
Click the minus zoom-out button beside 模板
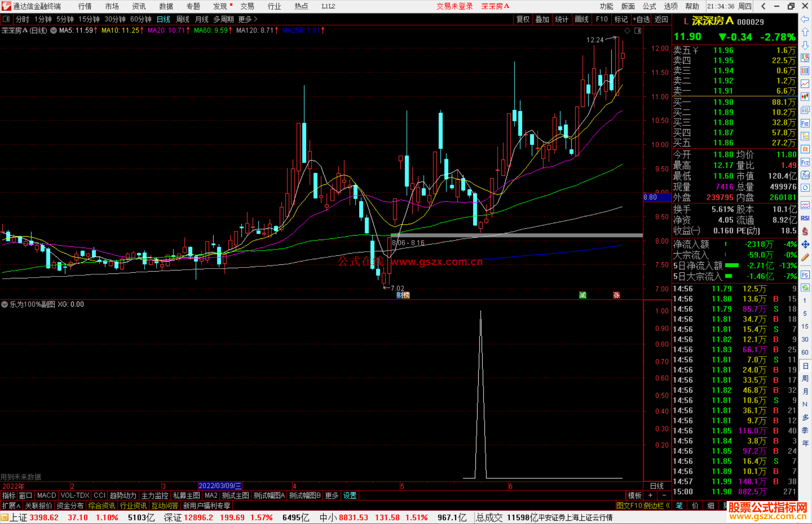[x=665, y=495]
